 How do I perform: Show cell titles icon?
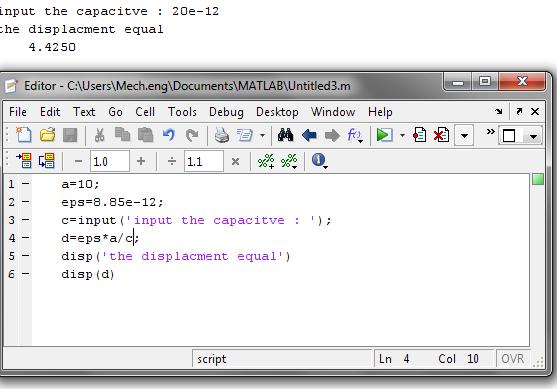pyautogui.click(x=289, y=161)
